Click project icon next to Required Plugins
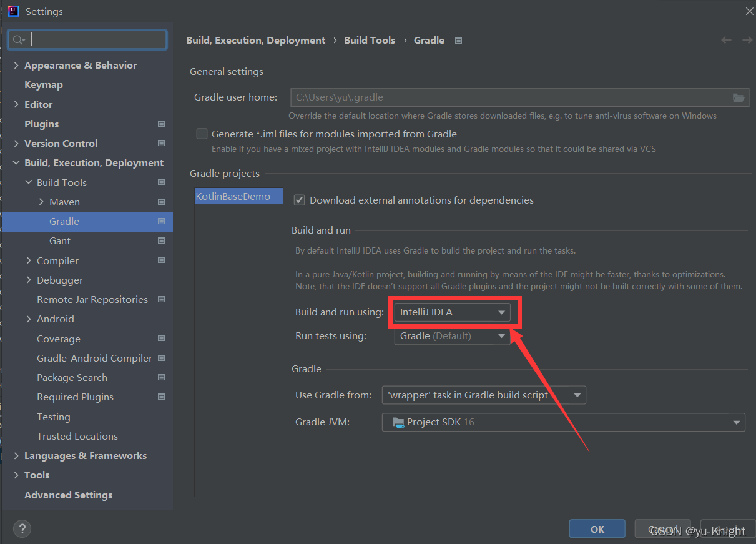The height and width of the screenshot is (544, 756). click(162, 397)
